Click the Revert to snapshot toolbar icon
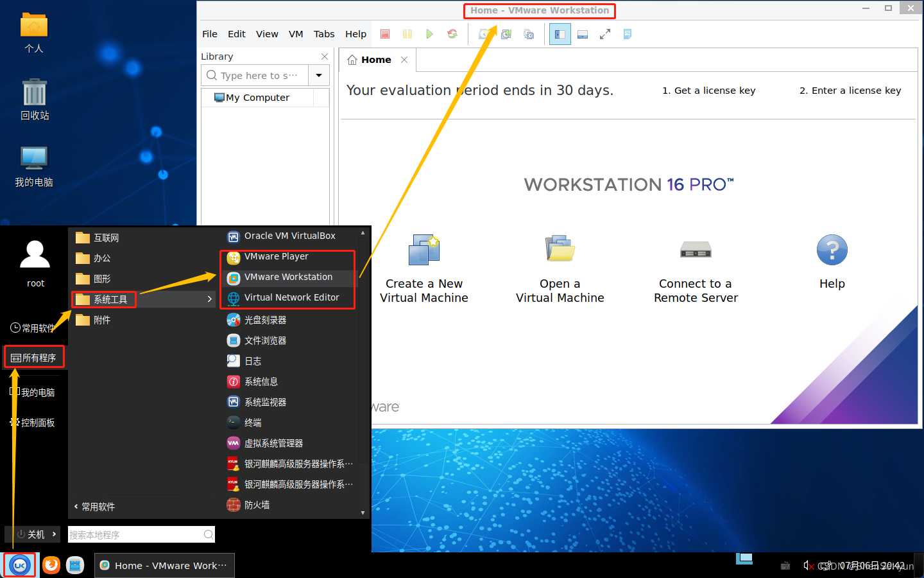 pyautogui.click(x=506, y=34)
